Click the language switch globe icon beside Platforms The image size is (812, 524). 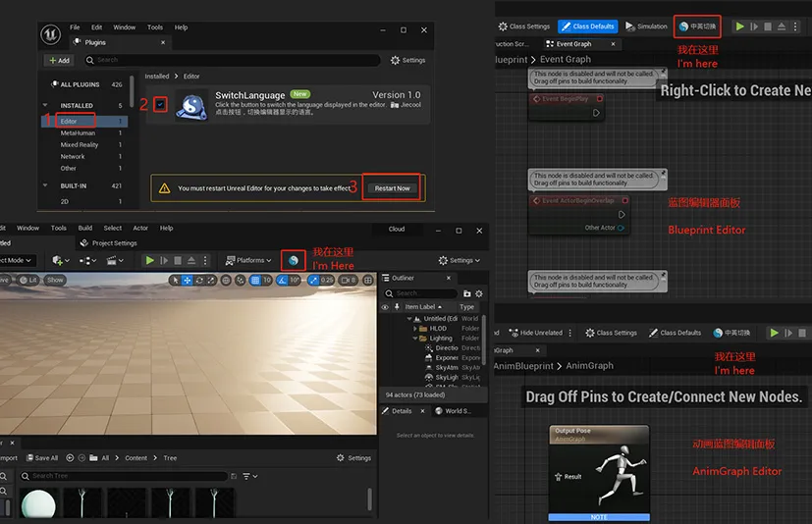pyautogui.click(x=294, y=260)
